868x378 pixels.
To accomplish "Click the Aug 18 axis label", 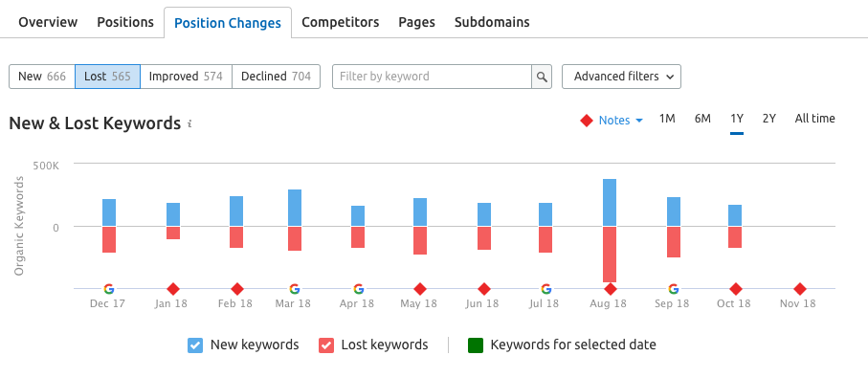I will 609,304.
